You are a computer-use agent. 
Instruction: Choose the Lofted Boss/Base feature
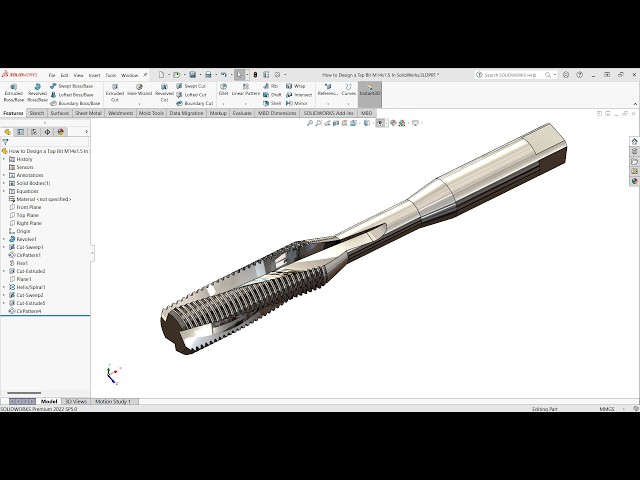72,95
